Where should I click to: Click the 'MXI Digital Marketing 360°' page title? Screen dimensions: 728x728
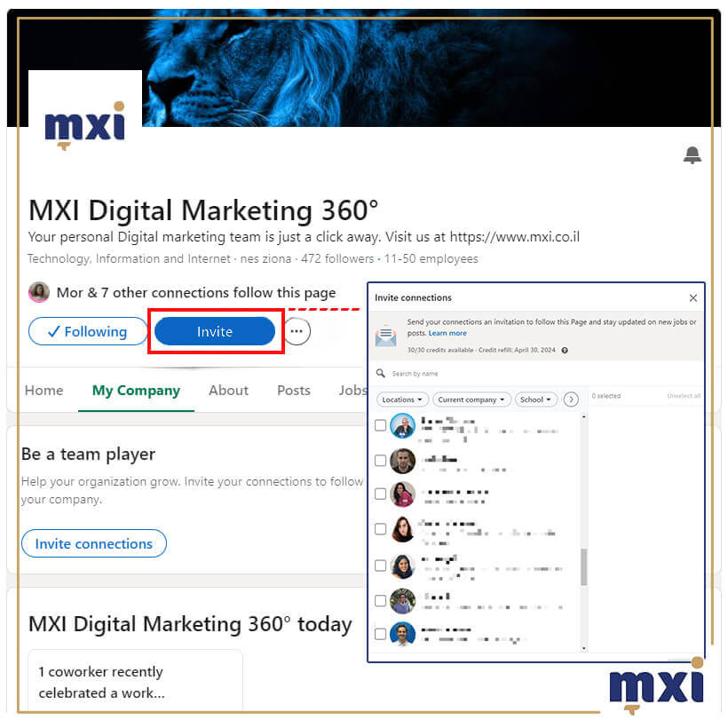[203, 210]
